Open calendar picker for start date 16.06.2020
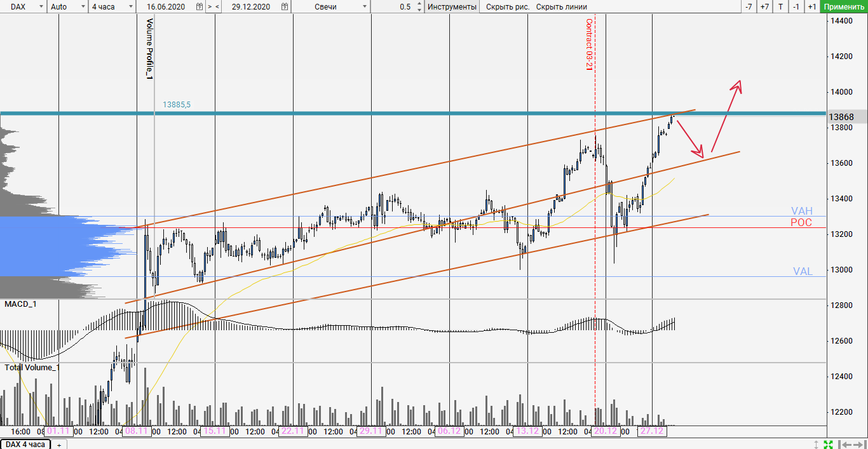The height and width of the screenshot is (449, 868). (x=200, y=7)
